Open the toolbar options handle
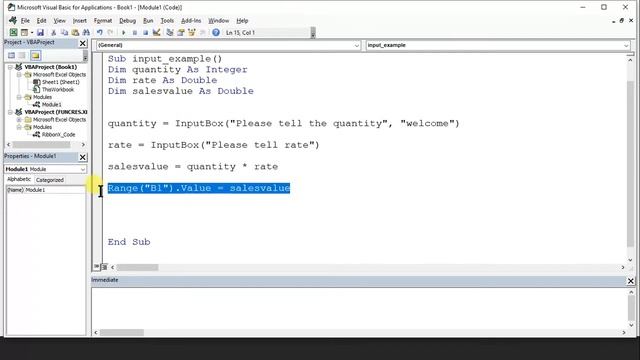This screenshot has height=360, width=640. tap(313, 33)
